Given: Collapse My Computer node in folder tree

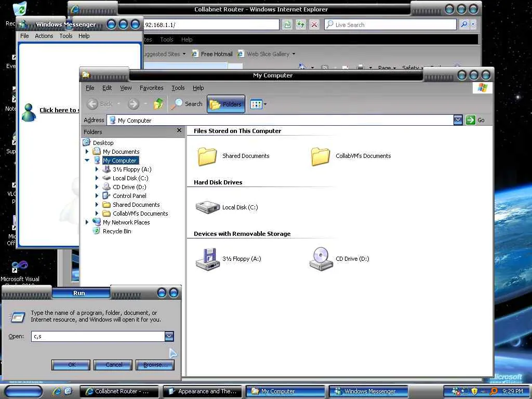Looking at the screenshot, I should pyautogui.click(x=87, y=160).
